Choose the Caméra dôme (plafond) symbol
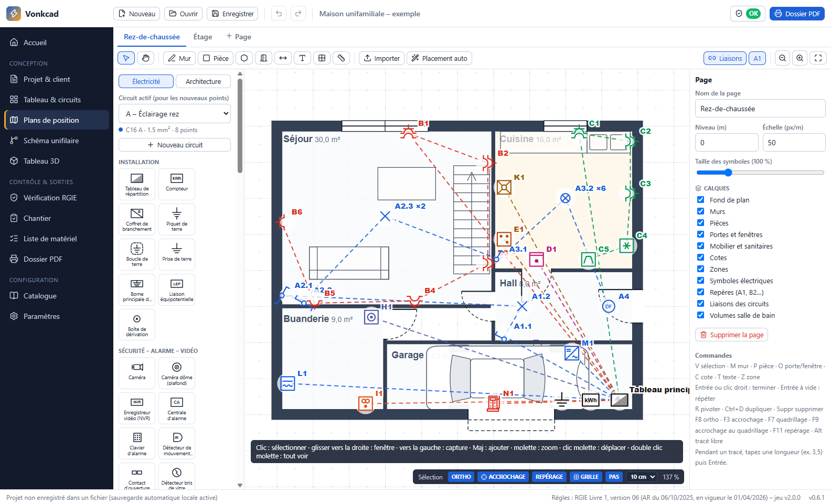Screen dimensions: 831x504 click(x=177, y=373)
